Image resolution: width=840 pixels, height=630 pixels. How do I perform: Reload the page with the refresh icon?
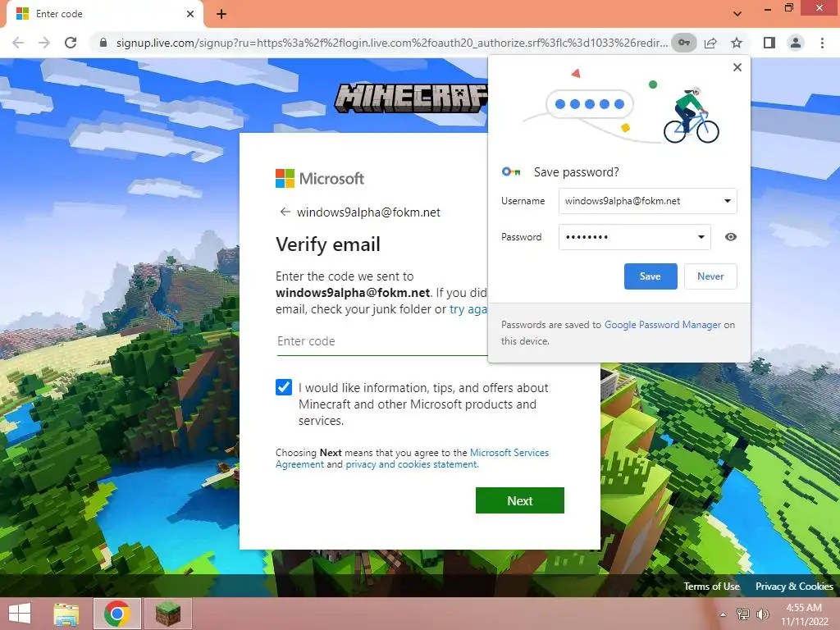point(71,43)
